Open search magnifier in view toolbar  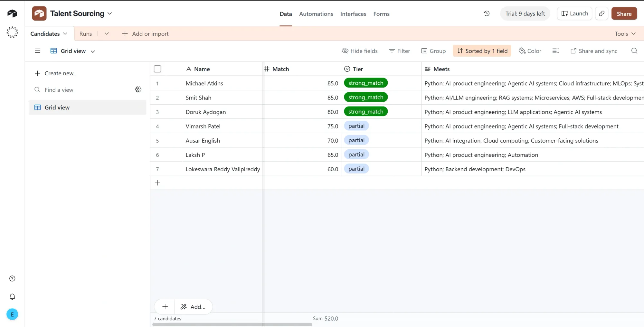(x=634, y=51)
